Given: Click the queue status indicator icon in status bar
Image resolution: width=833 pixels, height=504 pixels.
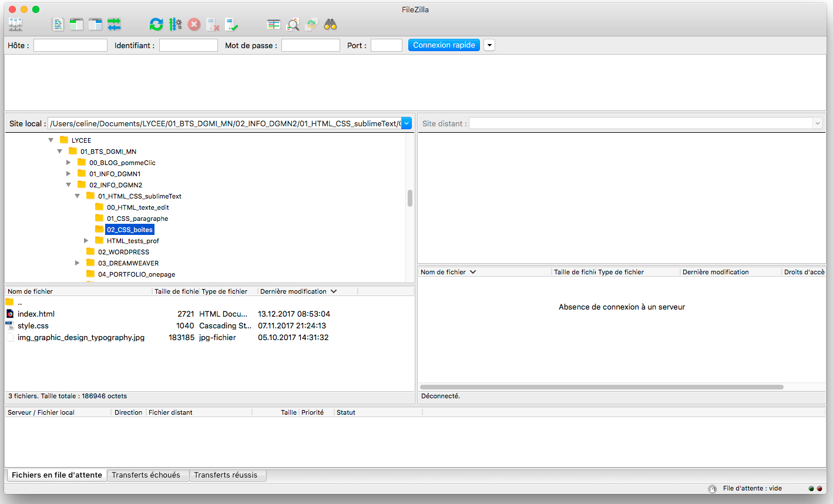Looking at the screenshot, I should click(x=712, y=489).
